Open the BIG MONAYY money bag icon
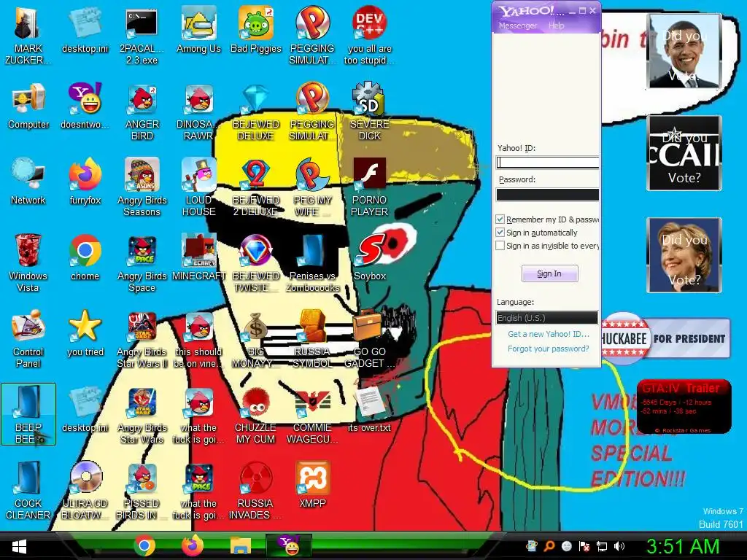 pyautogui.click(x=256, y=338)
